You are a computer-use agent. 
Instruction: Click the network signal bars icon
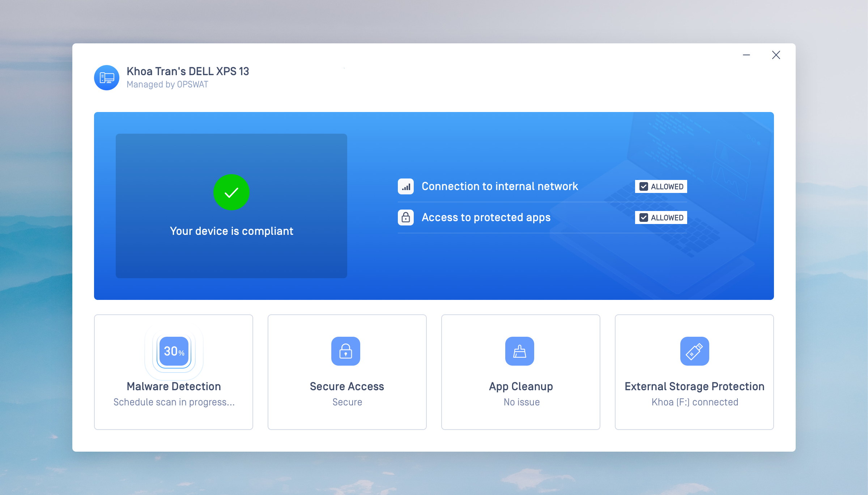click(x=406, y=186)
